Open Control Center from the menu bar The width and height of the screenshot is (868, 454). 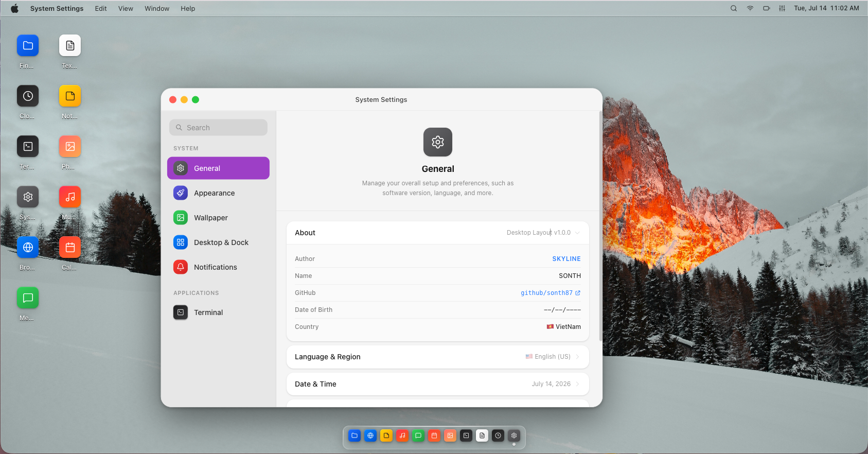point(782,8)
